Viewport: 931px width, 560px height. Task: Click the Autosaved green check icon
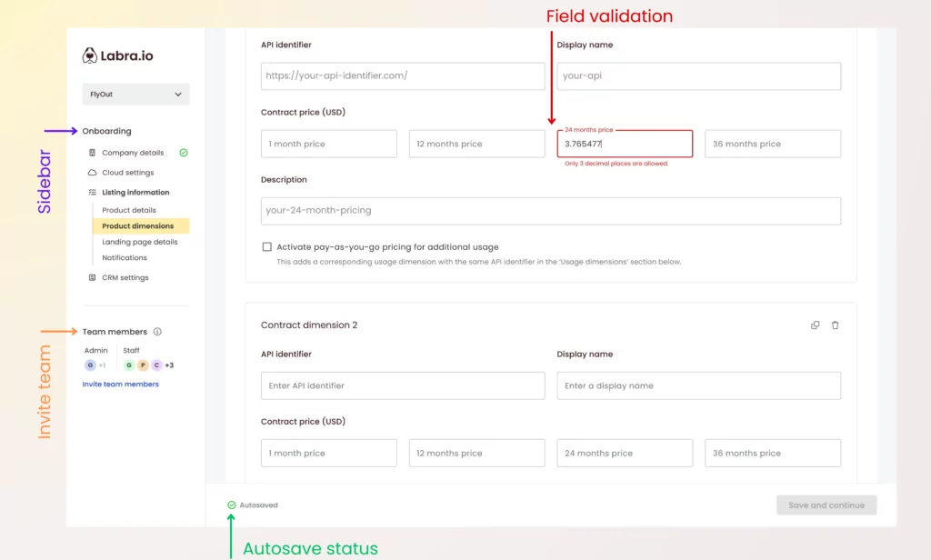tap(232, 505)
